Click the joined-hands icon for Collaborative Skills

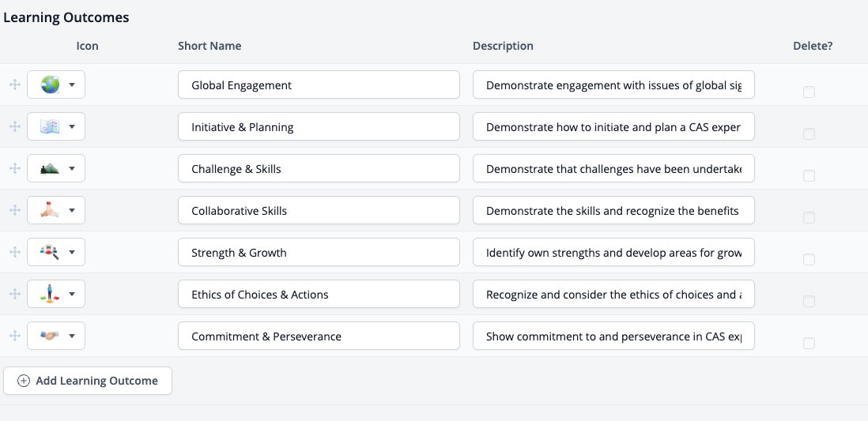click(50, 210)
